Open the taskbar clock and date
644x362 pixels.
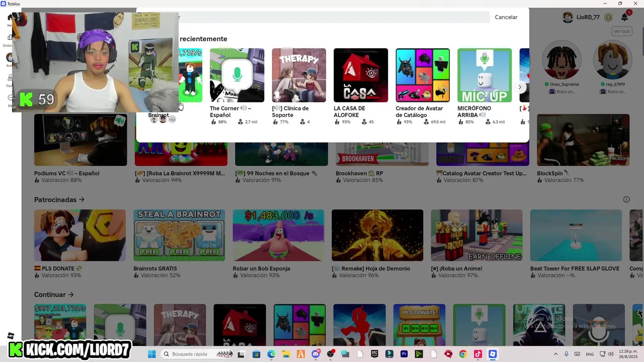pos(628,354)
